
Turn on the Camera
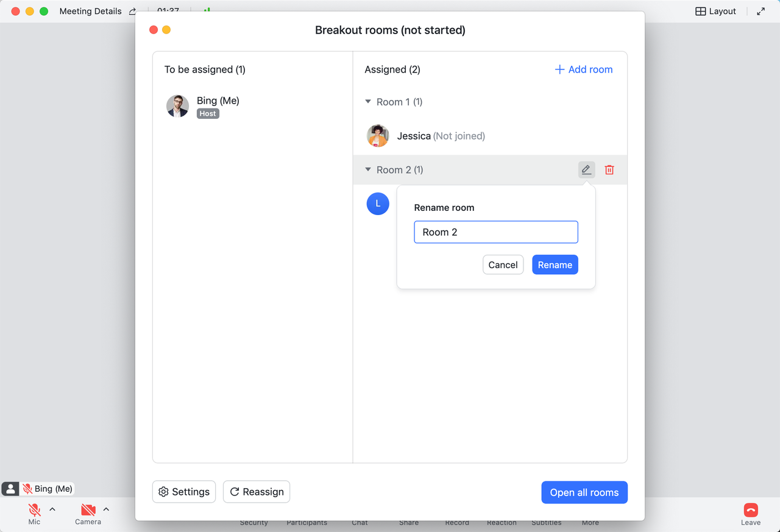(x=88, y=510)
